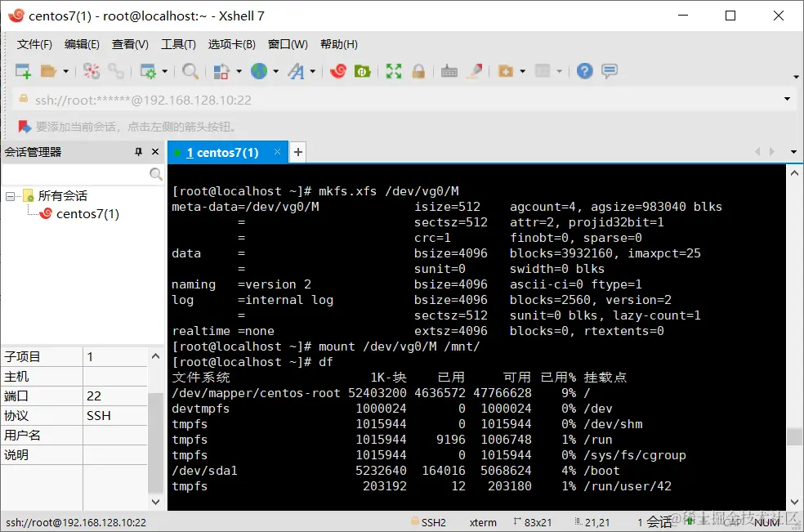Click the Find magnifier toolbar icon

click(190, 71)
